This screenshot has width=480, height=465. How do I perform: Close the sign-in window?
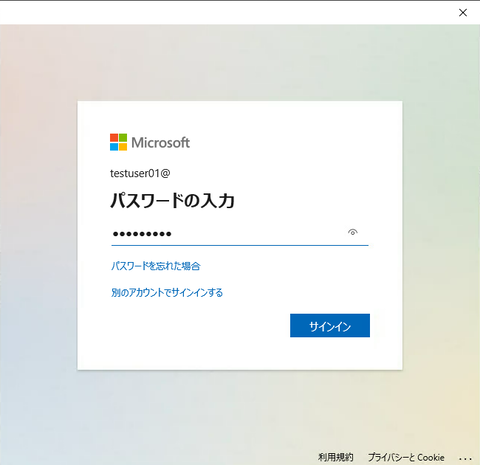[463, 13]
